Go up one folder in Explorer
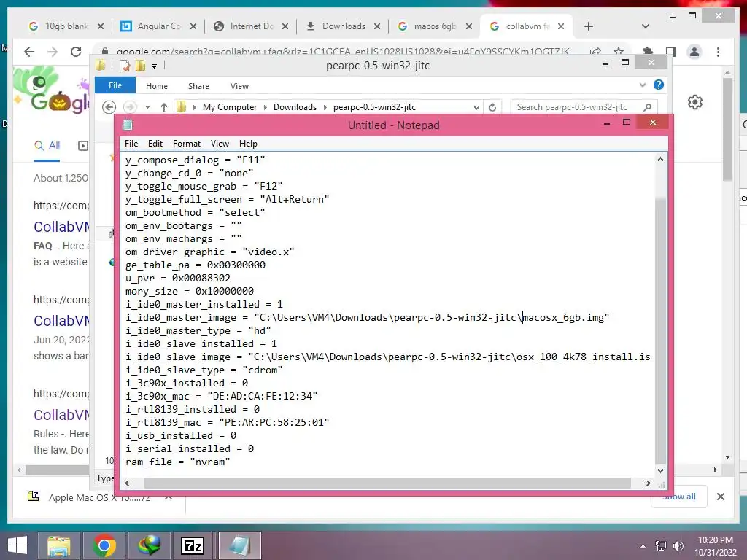 (164, 107)
